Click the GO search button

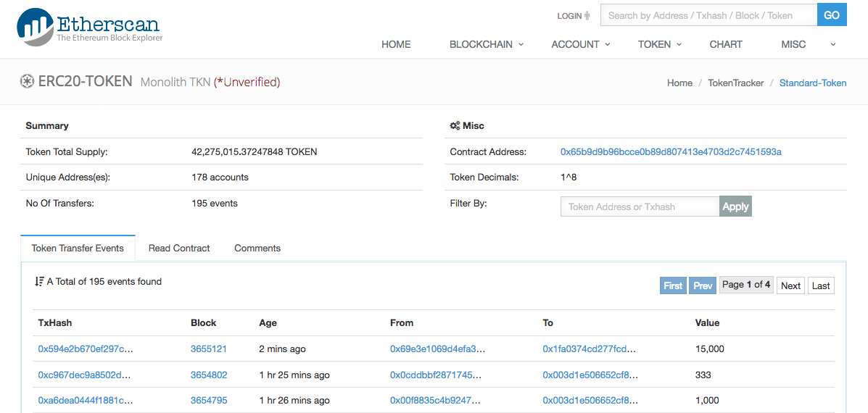[x=832, y=15]
